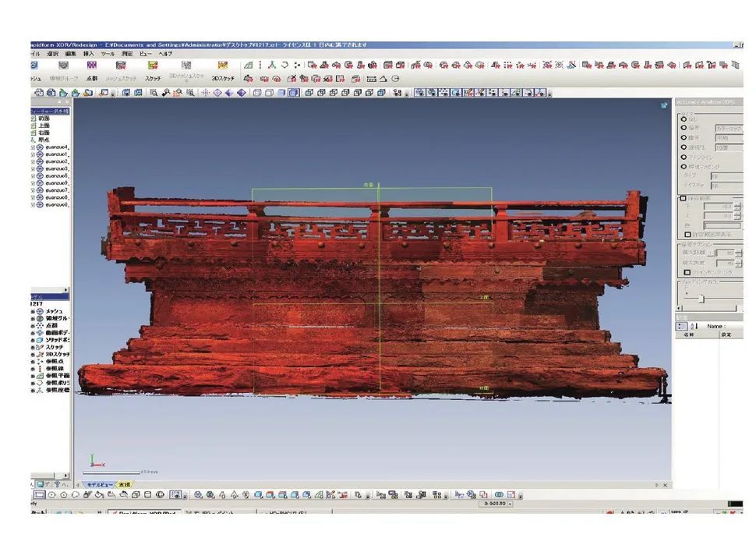
Task: Click the 色 color swatch field
Action: pyautogui.click(x=722, y=225)
